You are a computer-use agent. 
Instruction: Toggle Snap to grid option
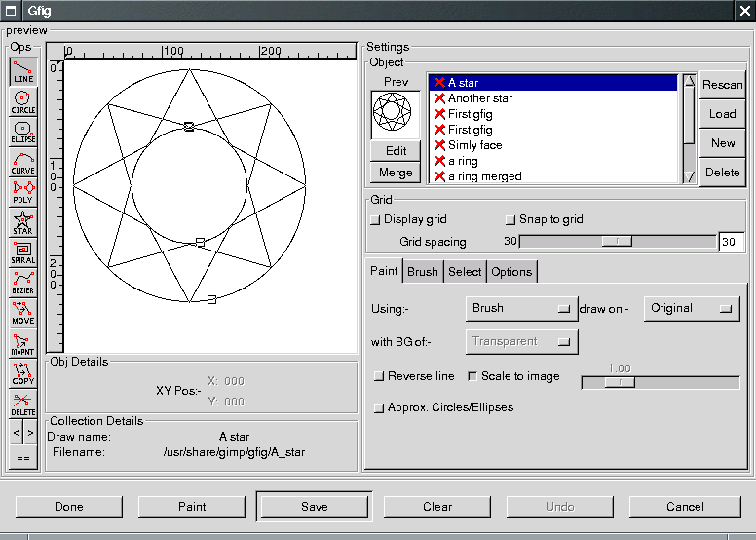point(510,220)
